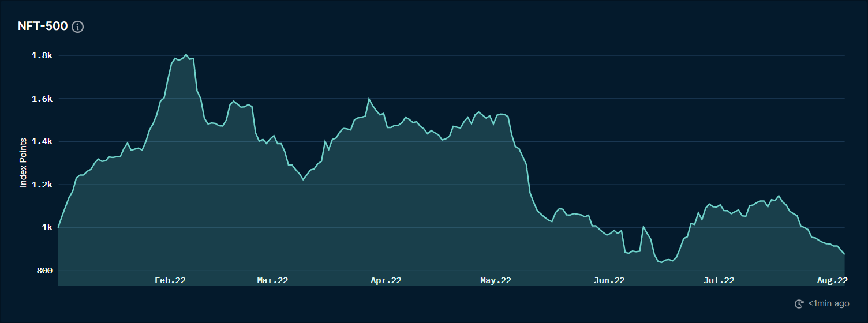
Task: Select the Jun.22 x-axis label
Action: (x=609, y=280)
